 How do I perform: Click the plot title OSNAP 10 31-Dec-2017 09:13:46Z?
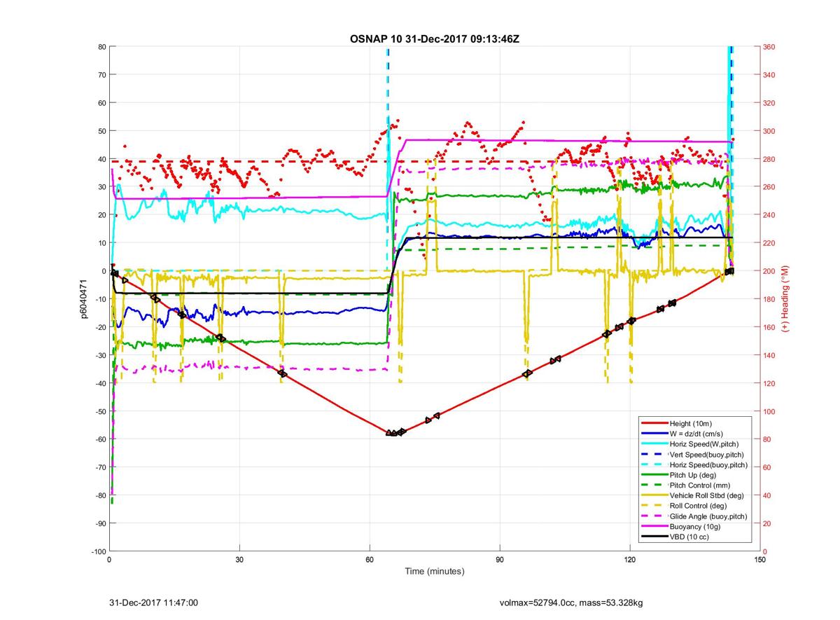coord(434,39)
